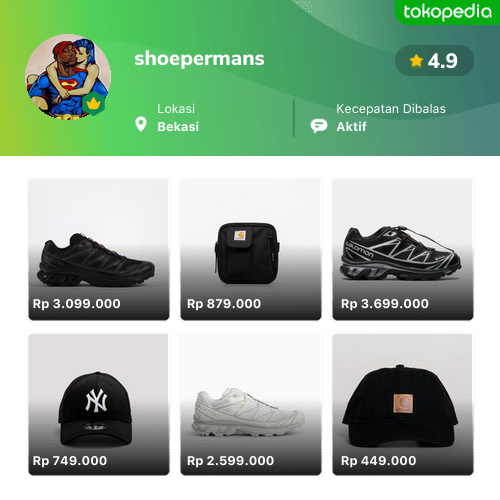Click the Rp 449.000 price label
500x500 pixels.
pyautogui.click(x=378, y=461)
